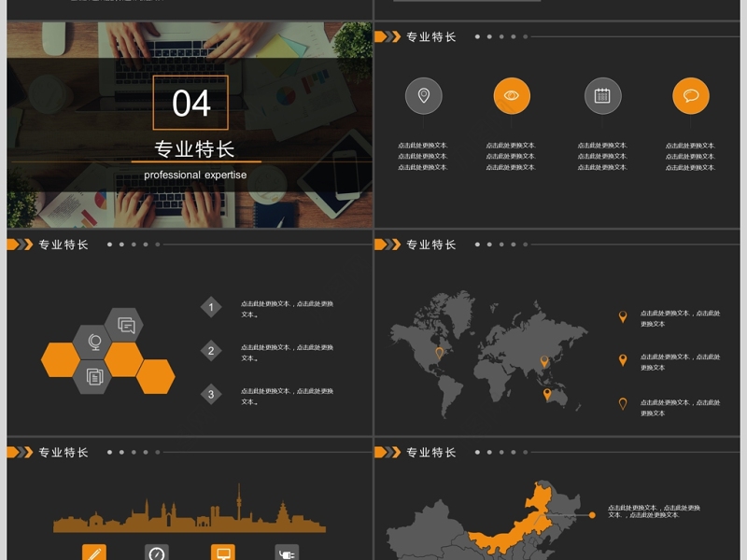Select the 04 section number box

[190, 103]
